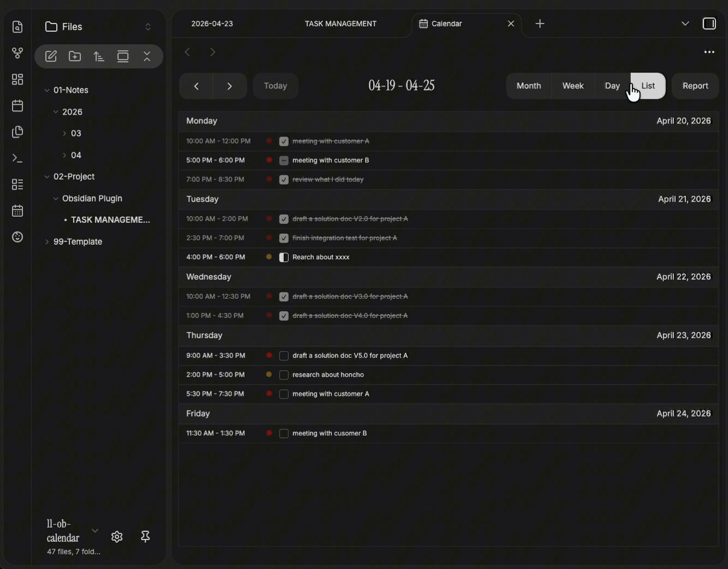
Task: Open Files view switcher chevrons
Action: [x=148, y=27]
